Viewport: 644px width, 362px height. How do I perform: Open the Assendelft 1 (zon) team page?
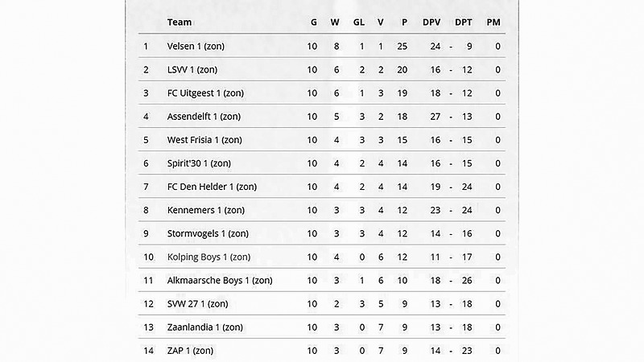click(x=204, y=117)
